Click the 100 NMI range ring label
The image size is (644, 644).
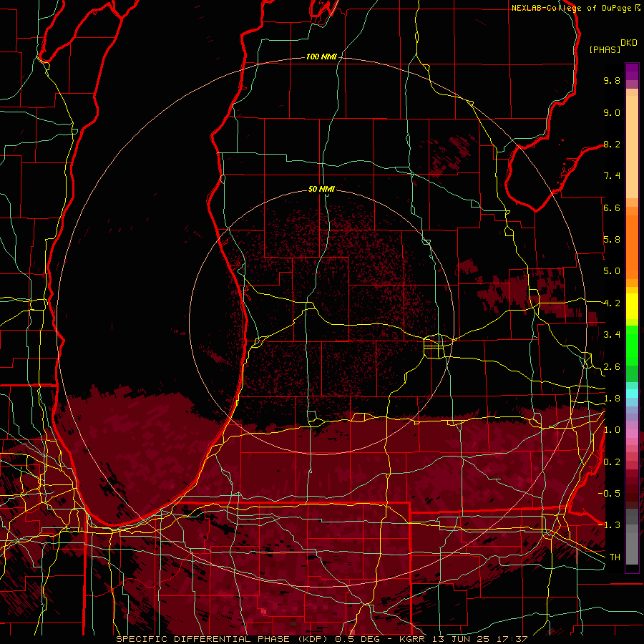pos(321,57)
